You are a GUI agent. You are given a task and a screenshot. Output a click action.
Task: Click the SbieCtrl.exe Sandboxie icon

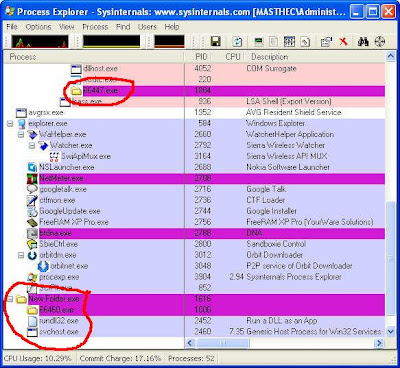click(x=32, y=244)
